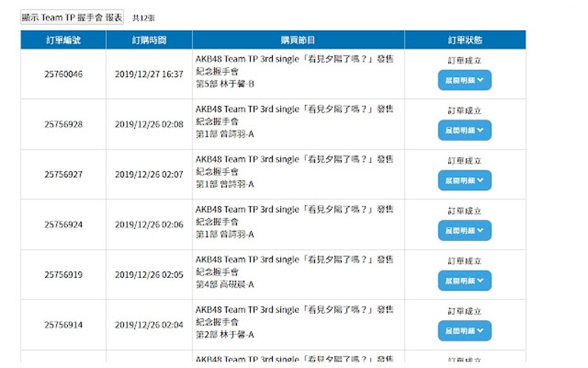Expand details for order 25756914

pyautogui.click(x=465, y=331)
